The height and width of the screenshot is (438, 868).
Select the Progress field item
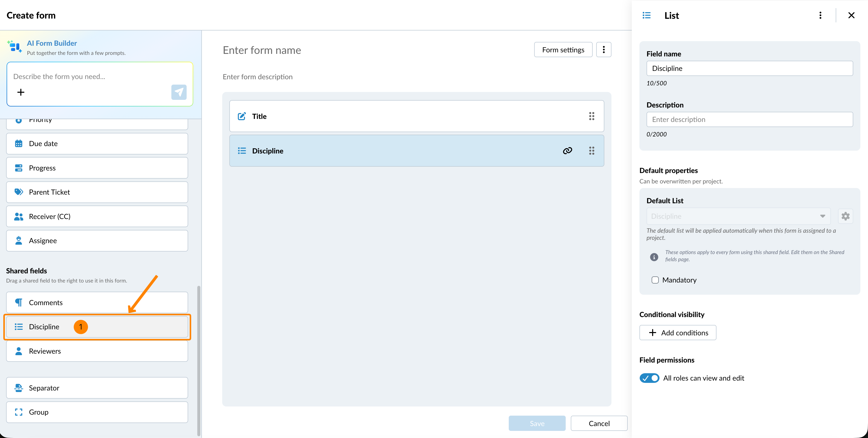point(97,168)
